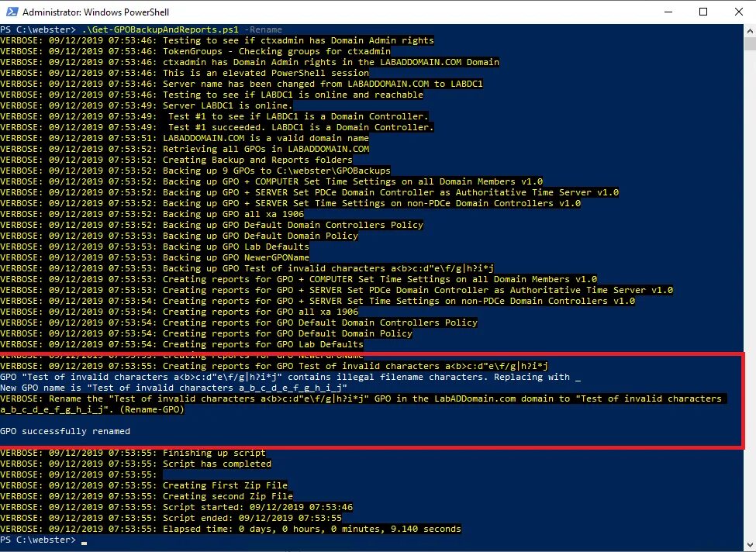Click the scrollbar up arrow
This screenshot has width=756, height=552.
[751, 30]
